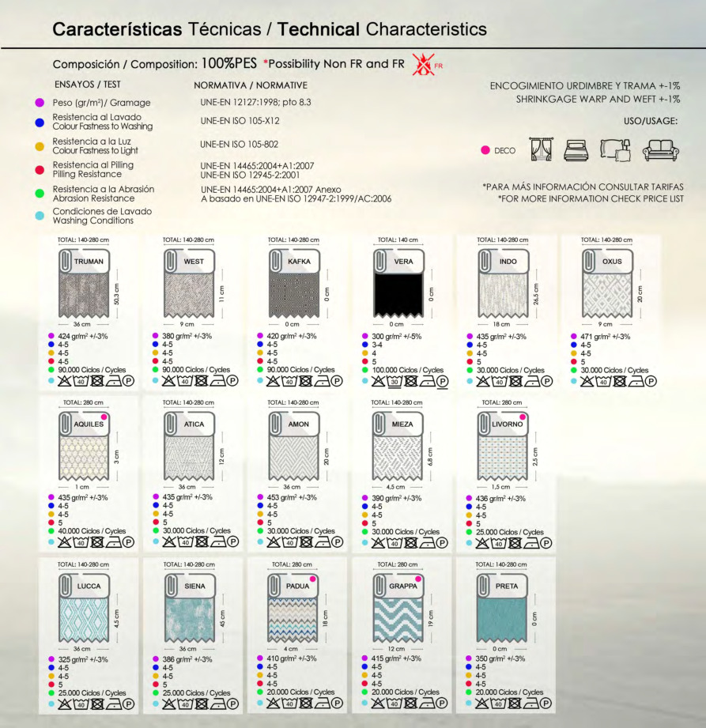Click Vera's dry clean P icon
Image resolution: width=706 pixels, height=728 pixels.
pyautogui.click(x=442, y=382)
